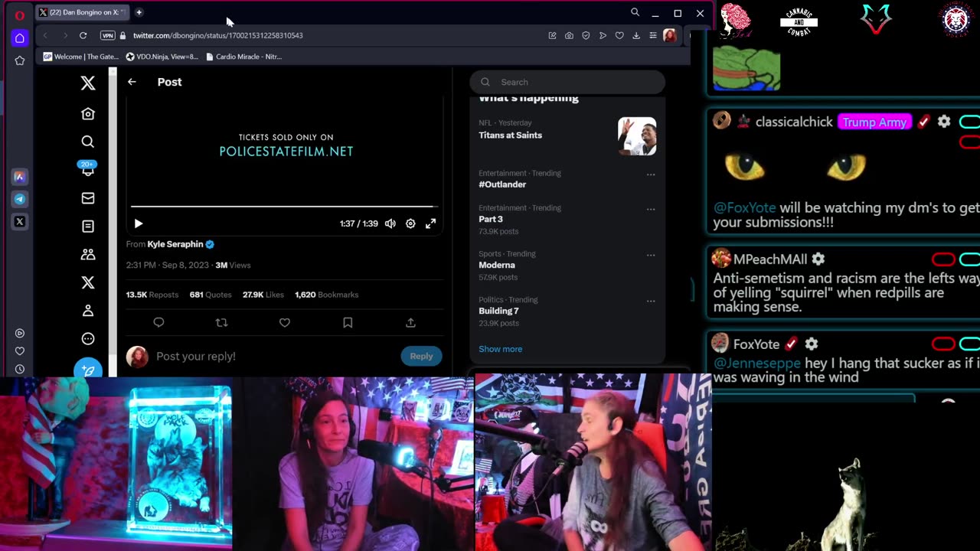The image size is (980, 551).
Task: Open Kyle Seraphin's profile link
Action: 175,244
